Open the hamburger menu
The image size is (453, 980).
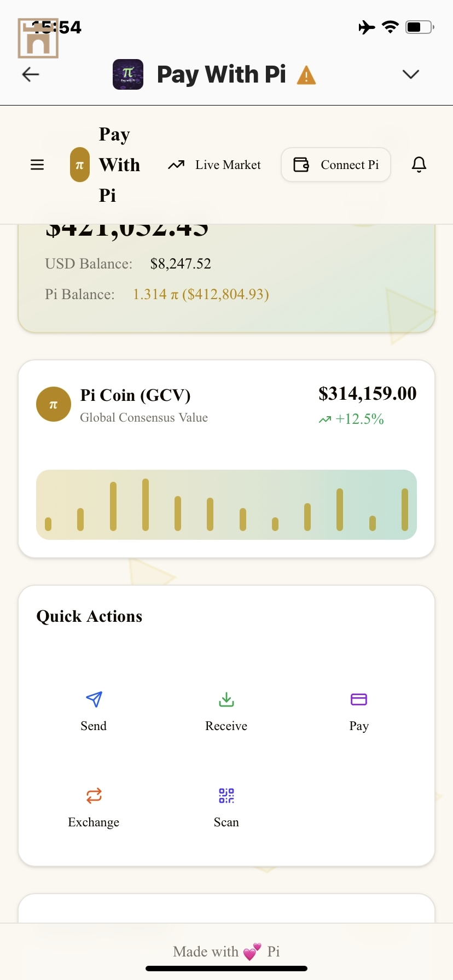37,165
